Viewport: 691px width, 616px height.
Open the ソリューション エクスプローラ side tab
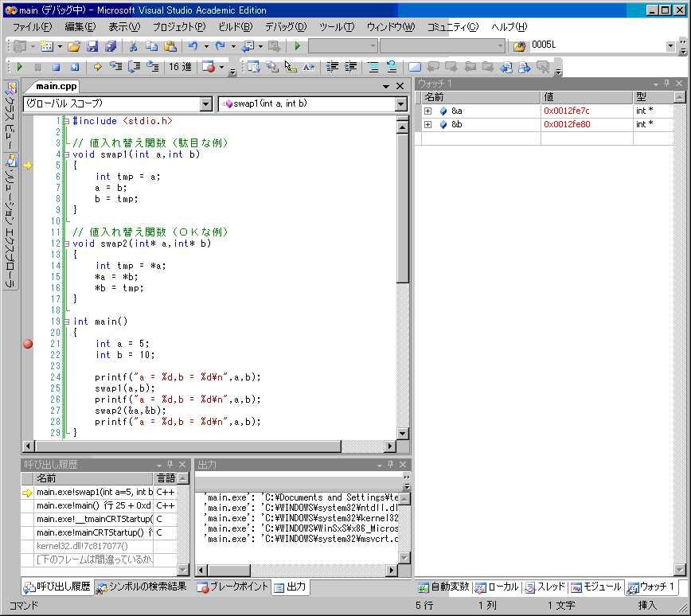(x=10, y=221)
